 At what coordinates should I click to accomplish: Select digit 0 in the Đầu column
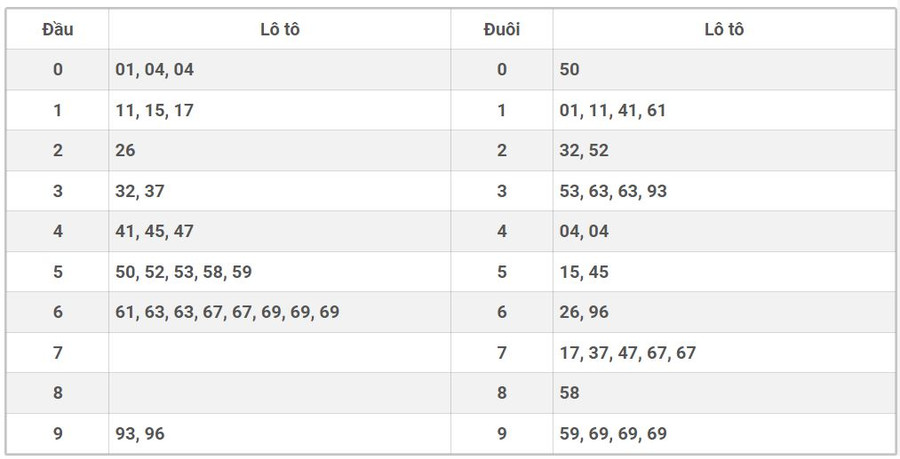57,70
